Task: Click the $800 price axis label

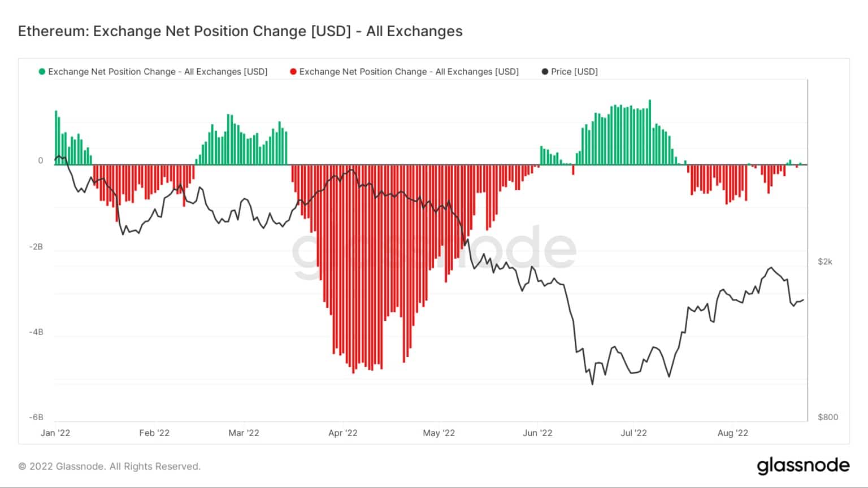Action: (828, 417)
